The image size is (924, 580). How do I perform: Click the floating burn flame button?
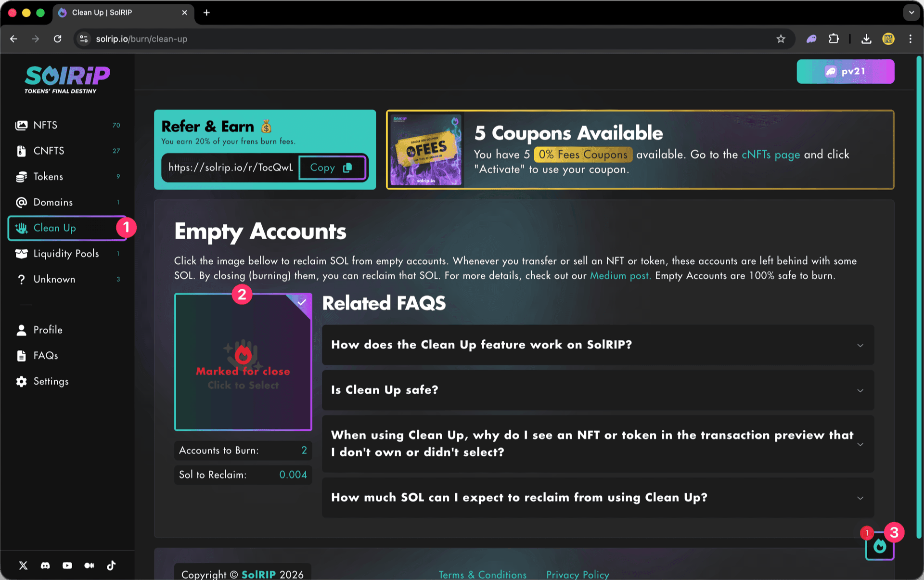click(x=880, y=546)
